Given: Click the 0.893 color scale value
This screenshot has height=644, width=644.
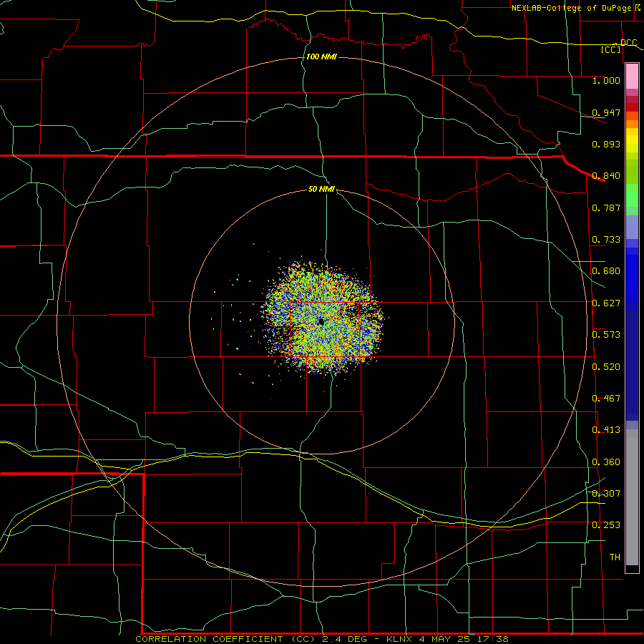Looking at the screenshot, I should tap(606, 144).
